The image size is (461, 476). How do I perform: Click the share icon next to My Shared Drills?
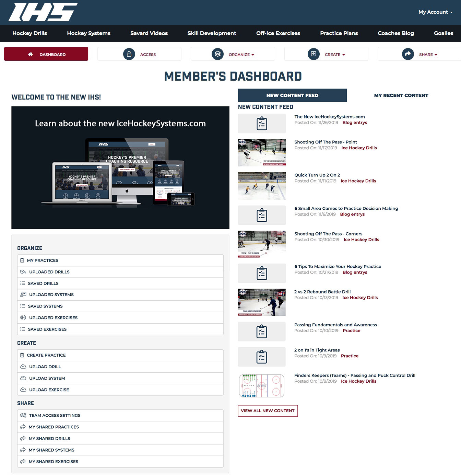23,438
